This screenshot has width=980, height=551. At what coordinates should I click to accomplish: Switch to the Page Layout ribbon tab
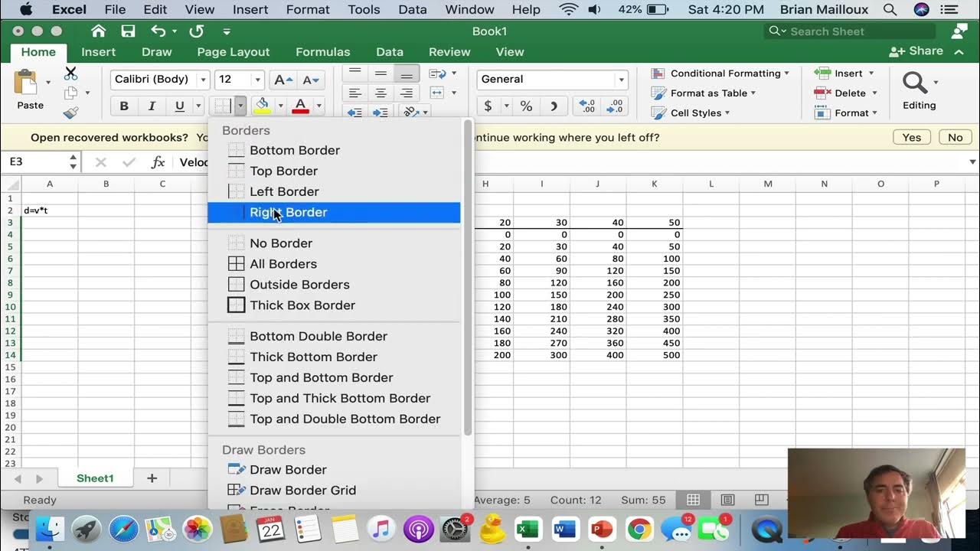click(x=233, y=52)
